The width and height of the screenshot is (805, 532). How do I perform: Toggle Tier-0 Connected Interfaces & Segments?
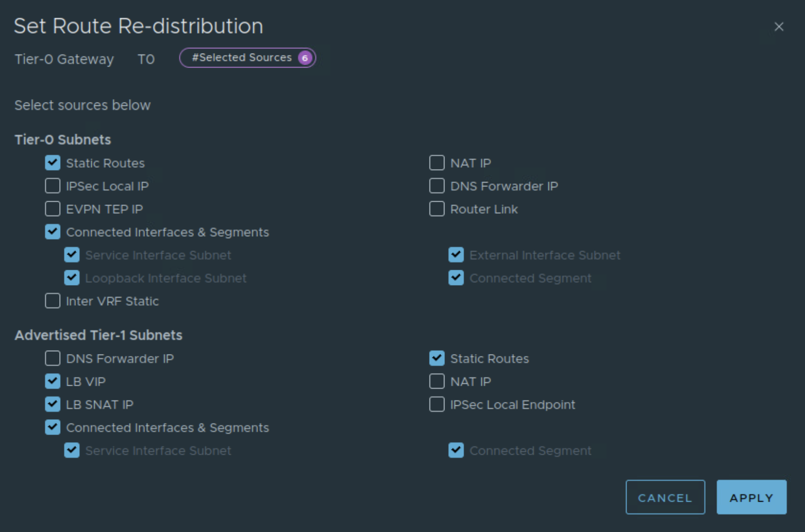(x=53, y=232)
